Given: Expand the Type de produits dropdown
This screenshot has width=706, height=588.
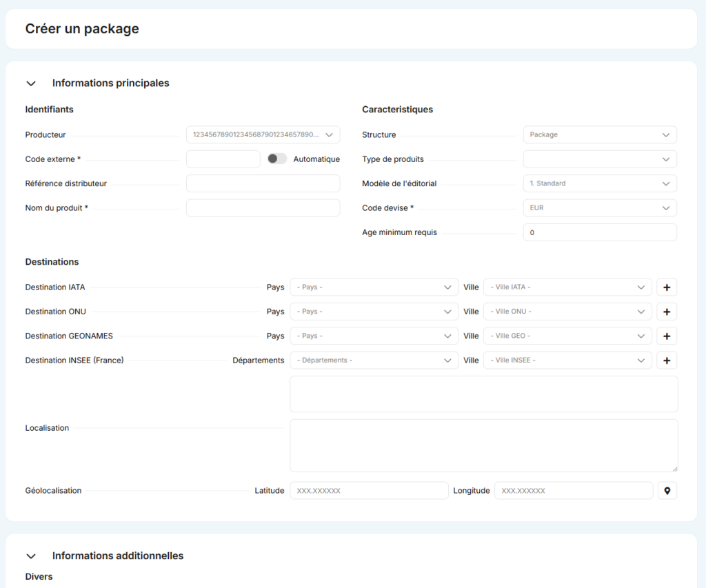Looking at the screenshot, I should [x=599, y=159].
